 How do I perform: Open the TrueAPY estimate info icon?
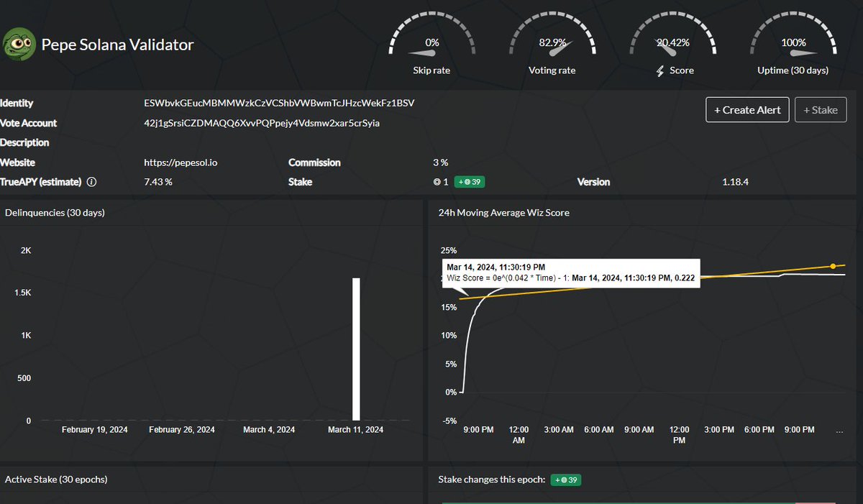click(x=91, y=182)
